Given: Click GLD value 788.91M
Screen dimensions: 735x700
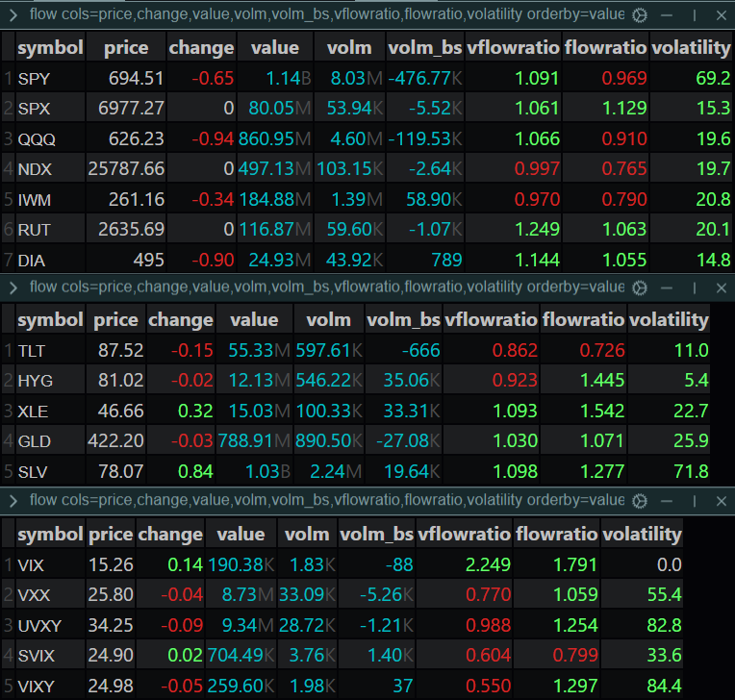Looking at the screenshot, I should coord(254,441).
